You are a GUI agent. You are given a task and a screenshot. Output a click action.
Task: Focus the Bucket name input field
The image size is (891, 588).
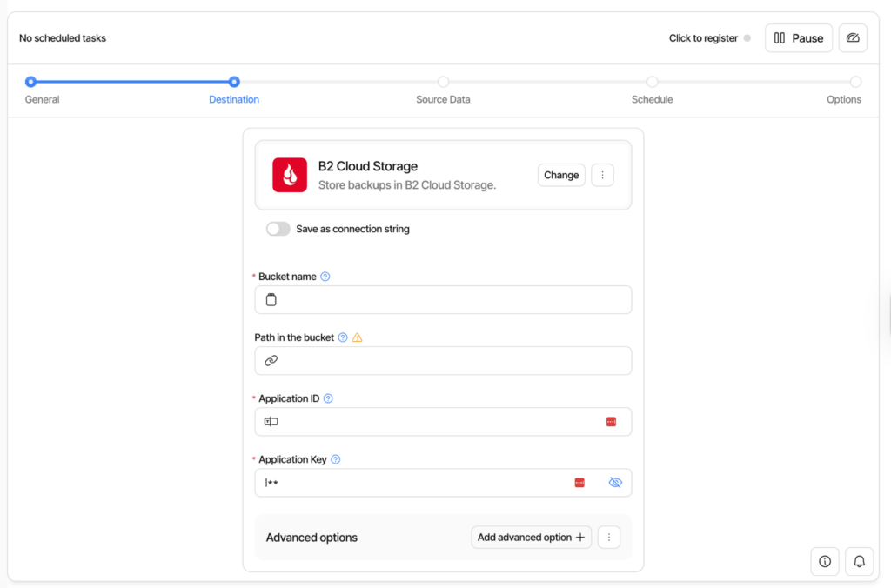click(443, 299)
